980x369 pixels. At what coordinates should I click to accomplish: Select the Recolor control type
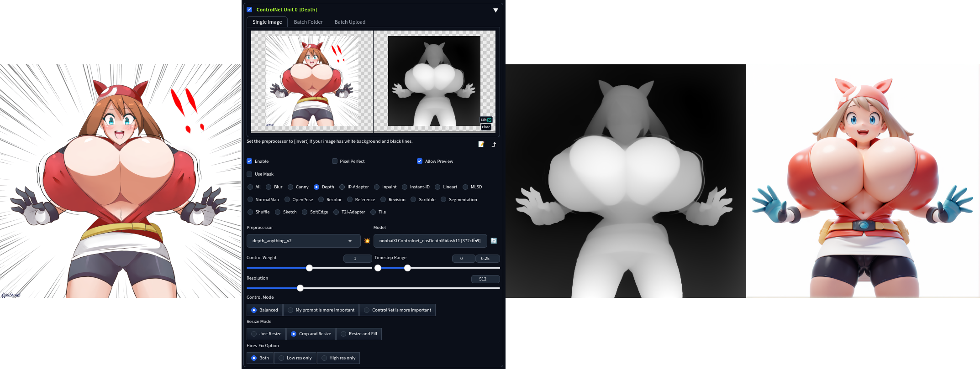(321, 199)
